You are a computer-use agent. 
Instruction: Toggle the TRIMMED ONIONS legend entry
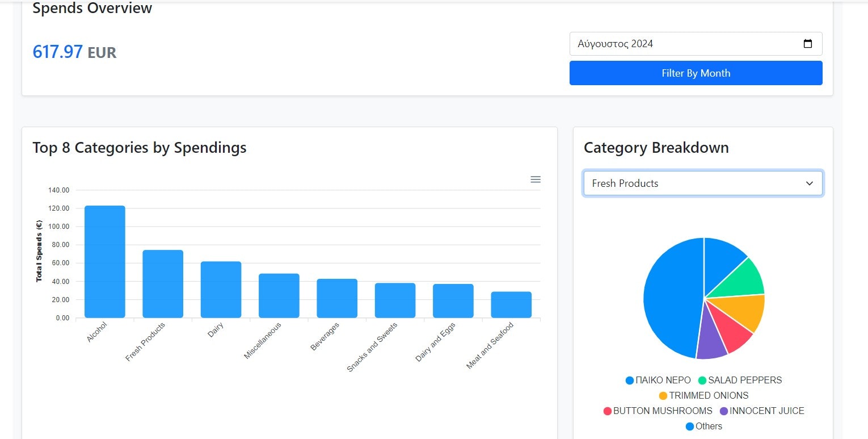click(x=703, y=396)
